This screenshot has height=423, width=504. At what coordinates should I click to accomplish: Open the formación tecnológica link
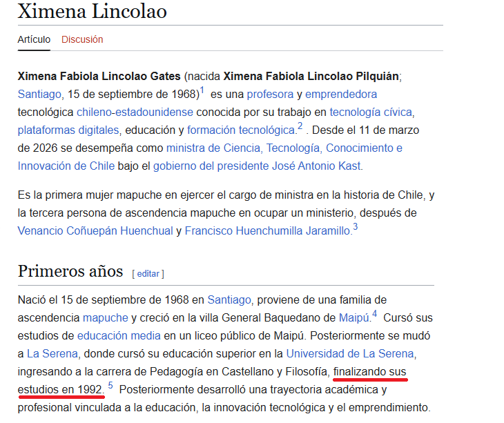(x=241, y=130)
